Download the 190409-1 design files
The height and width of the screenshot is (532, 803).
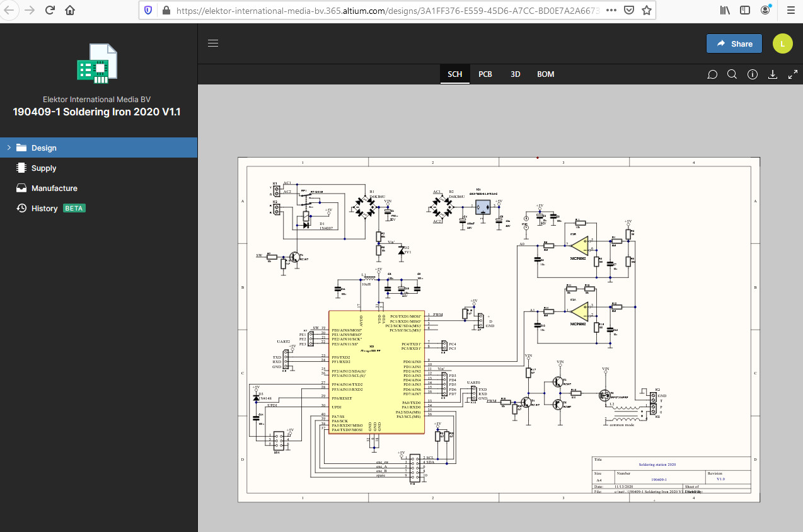773,74
